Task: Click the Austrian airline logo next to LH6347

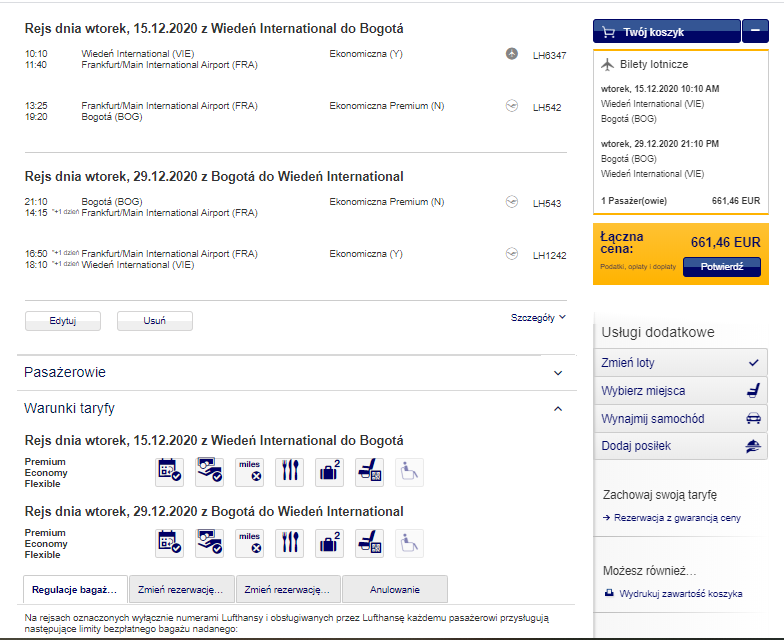Action: point(512,54)
